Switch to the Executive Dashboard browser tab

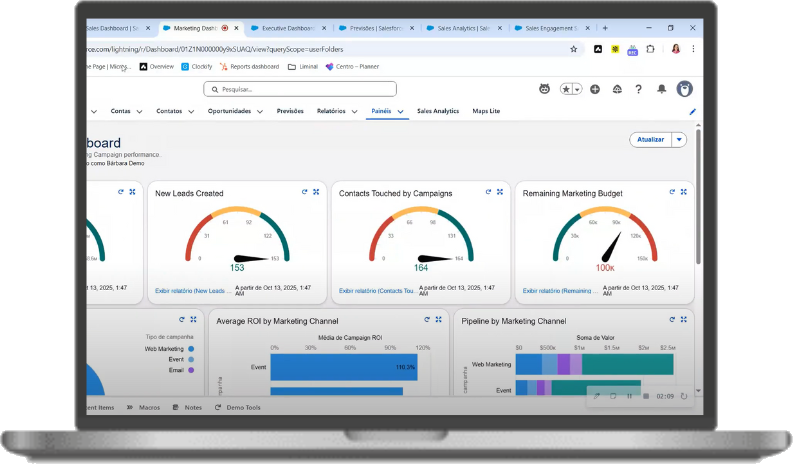click(288, 28)
